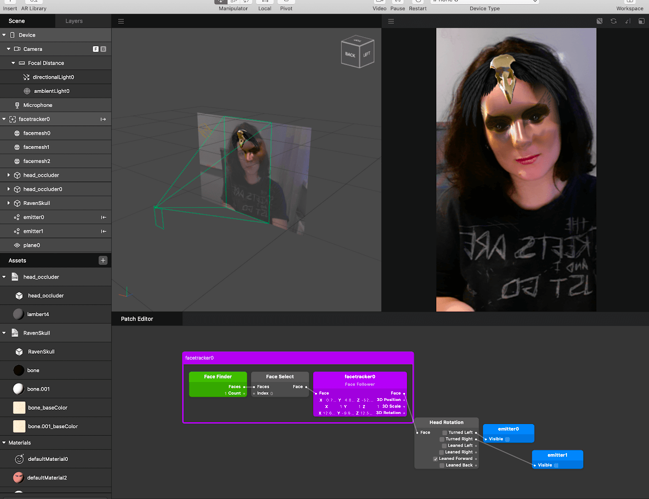Select directionalLight0 in the scene

55,77
